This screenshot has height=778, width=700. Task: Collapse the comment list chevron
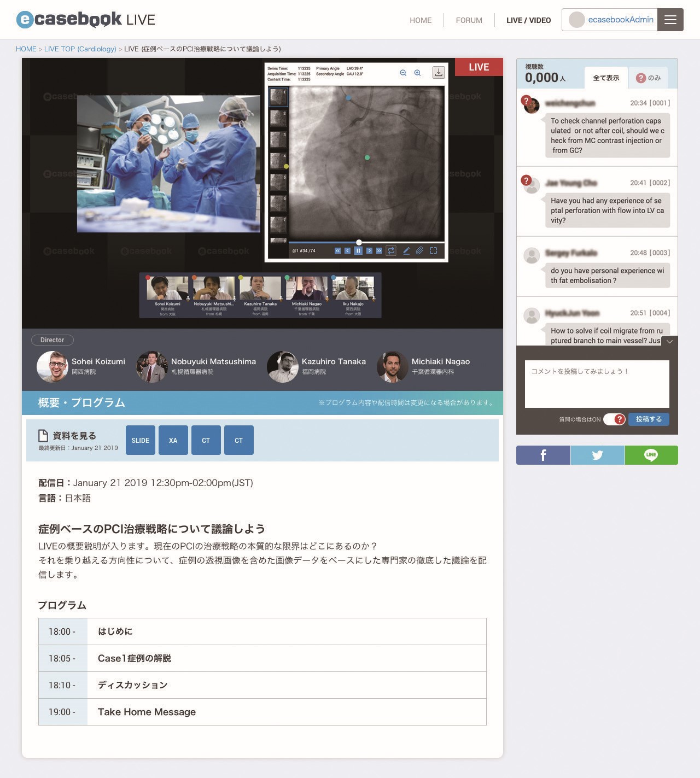670,341
